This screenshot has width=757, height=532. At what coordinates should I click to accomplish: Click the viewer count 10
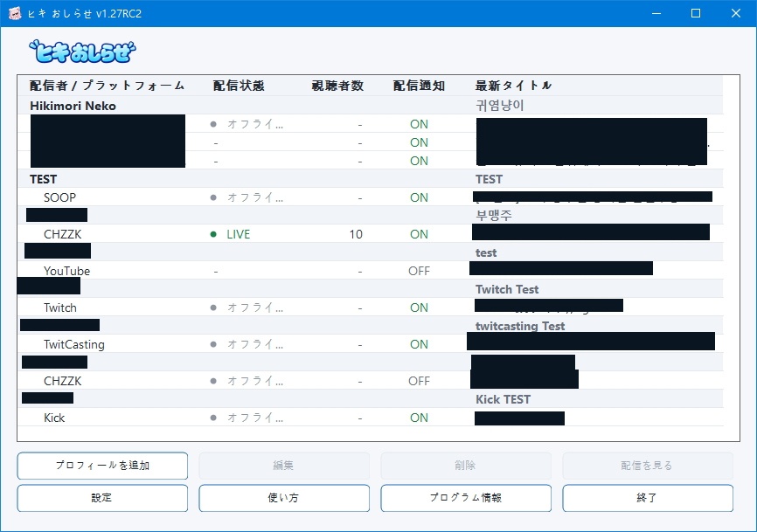[x=356, y=234]
